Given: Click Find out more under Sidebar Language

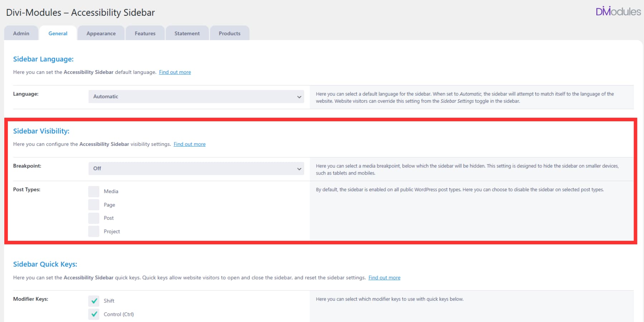Looking at the screenshot, I should [175, 72].
